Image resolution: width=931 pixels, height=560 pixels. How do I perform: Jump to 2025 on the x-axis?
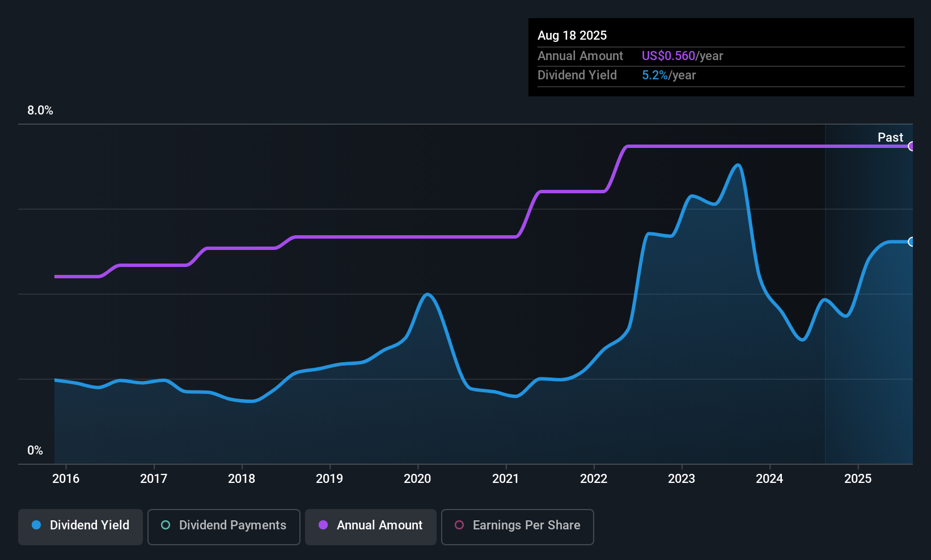click(x=858, y=479)
